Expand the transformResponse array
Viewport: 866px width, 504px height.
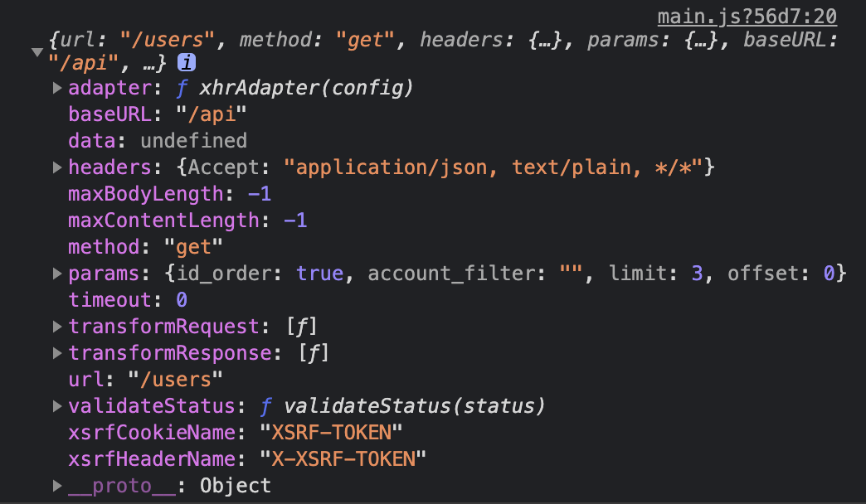pos(57,353)
